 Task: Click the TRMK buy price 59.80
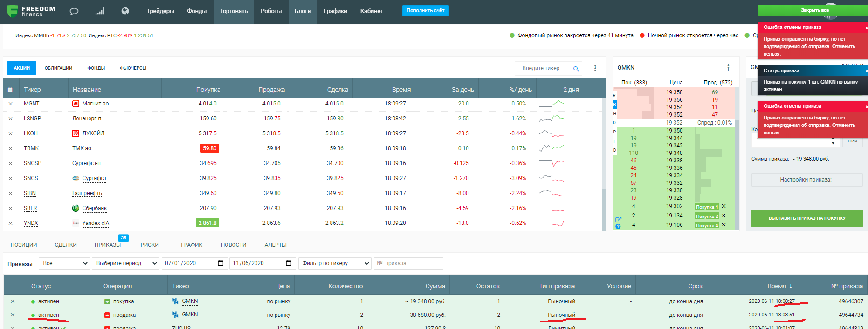pyautogui.click(x=209, y=148)
